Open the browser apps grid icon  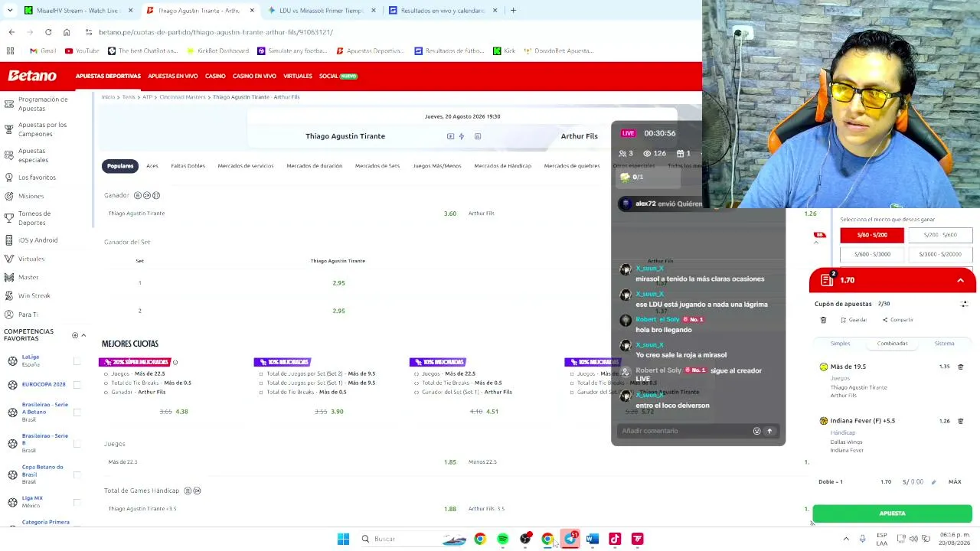point(11,51)
